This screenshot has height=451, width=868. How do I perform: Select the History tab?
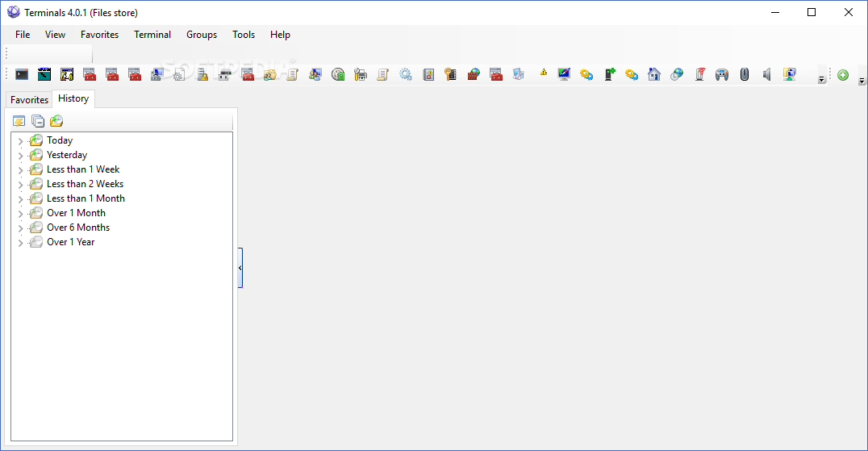point(73,98)
